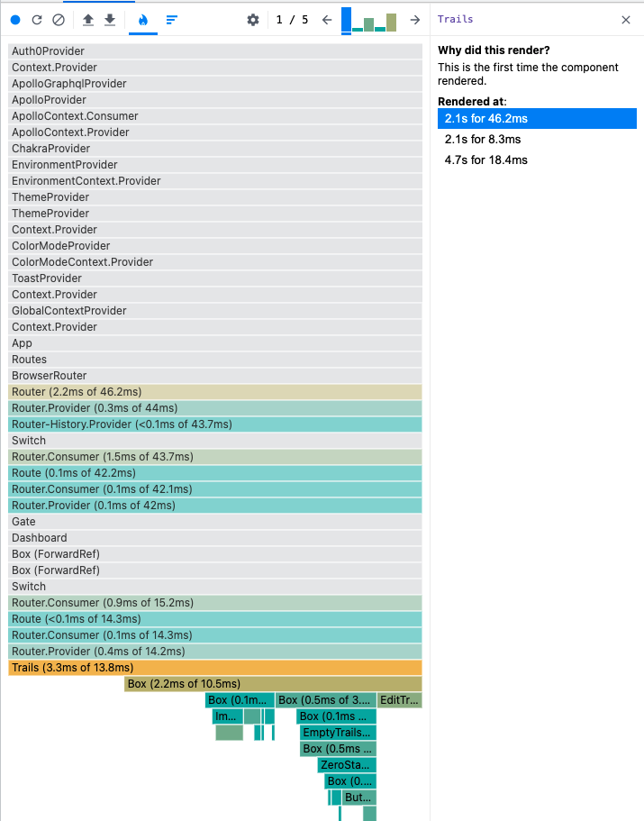Select EnvironmentContext.Provider row
The height and width of the screenshot is (821, 644).
215,181
